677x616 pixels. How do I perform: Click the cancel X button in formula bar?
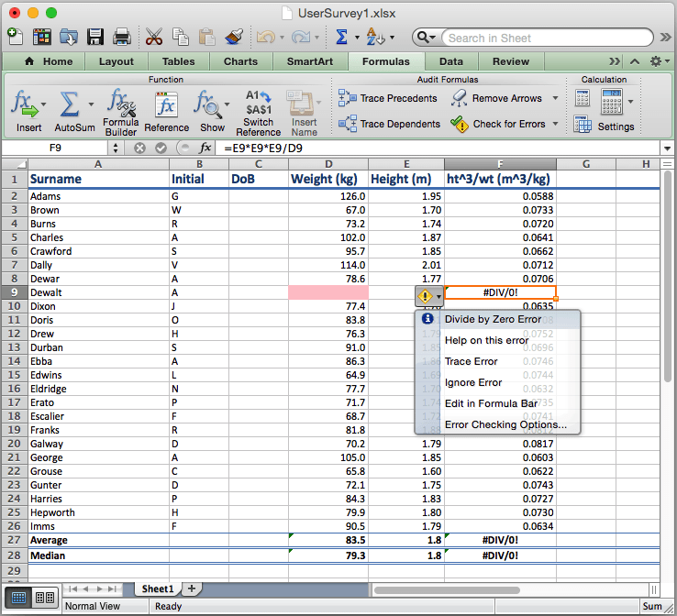click(x=139, y=148)
